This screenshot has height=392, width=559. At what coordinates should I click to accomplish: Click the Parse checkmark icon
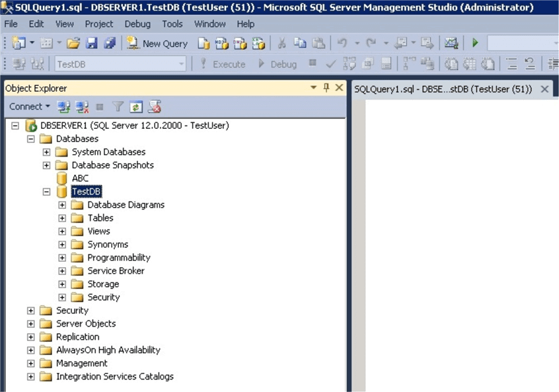coord(331,64)
